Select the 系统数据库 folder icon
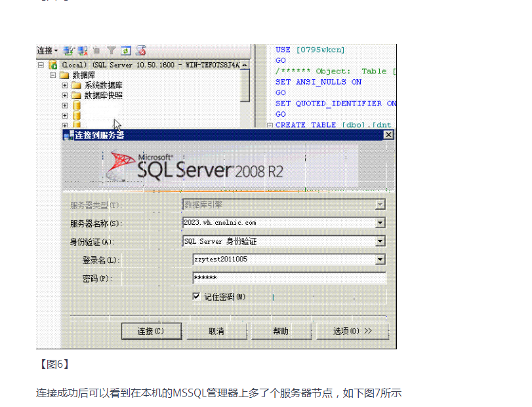 pos(77,85)
